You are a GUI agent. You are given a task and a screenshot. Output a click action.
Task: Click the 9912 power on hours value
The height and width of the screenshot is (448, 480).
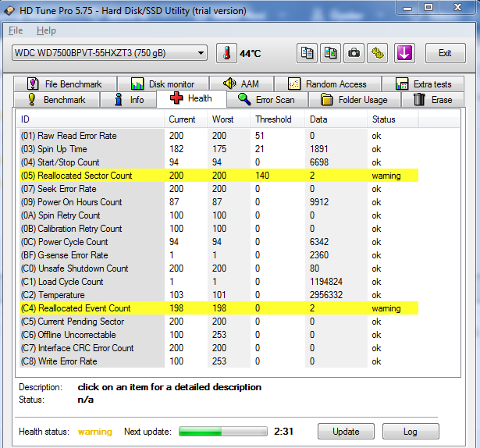click(319, 202)
